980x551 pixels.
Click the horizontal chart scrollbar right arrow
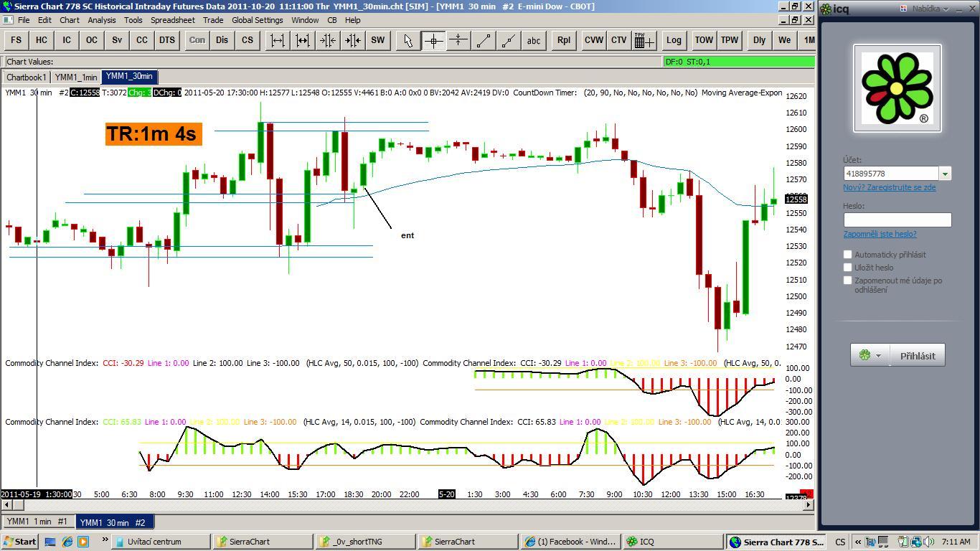click(809, 505)
